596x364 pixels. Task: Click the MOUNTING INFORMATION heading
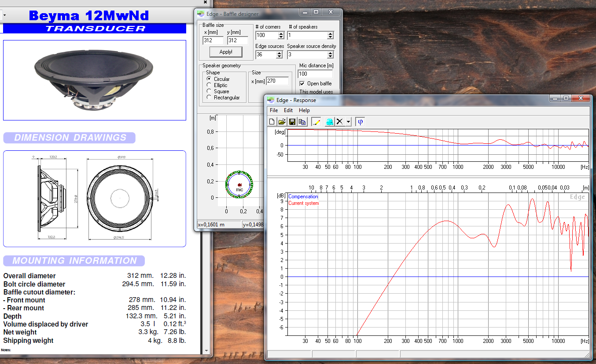pos(74,261)
